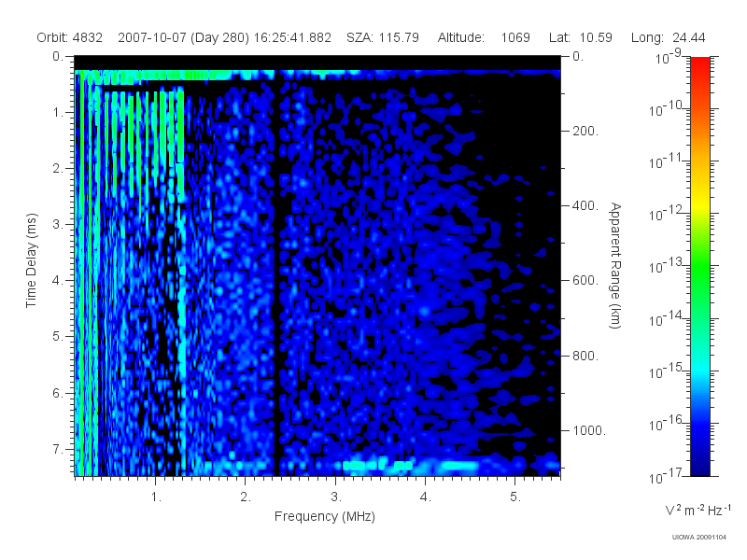Click colorbar label 10⁻¹³

667,267
